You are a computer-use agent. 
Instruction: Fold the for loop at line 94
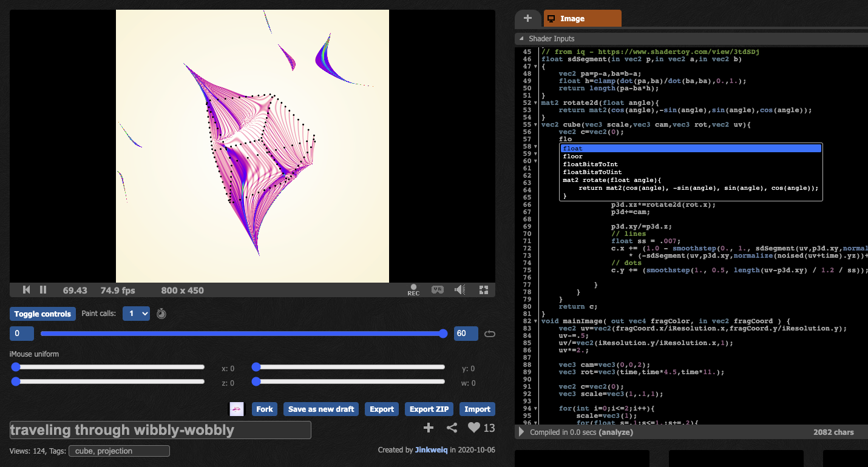tap(536, 409)
